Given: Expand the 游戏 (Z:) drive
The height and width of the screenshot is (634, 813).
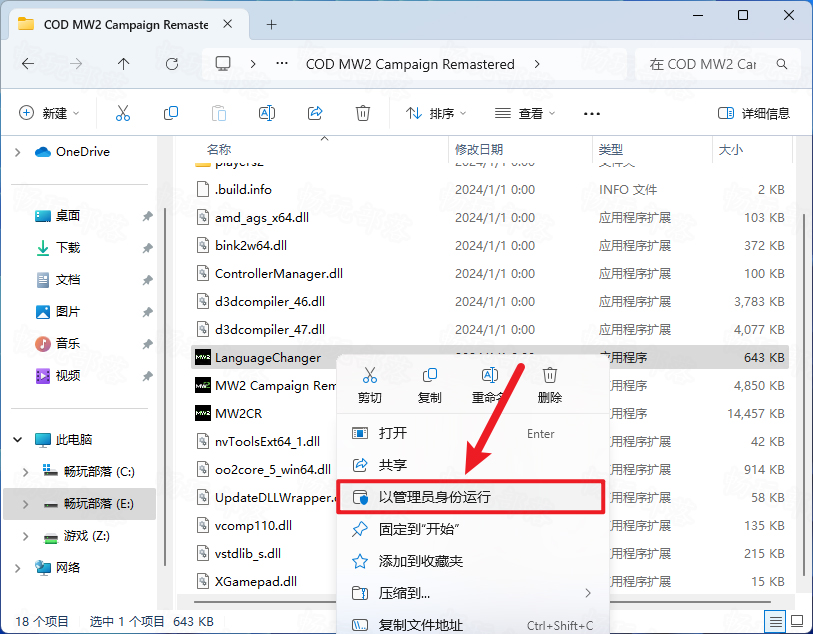Looking at the screenshot, I should (x=25, y=536).
